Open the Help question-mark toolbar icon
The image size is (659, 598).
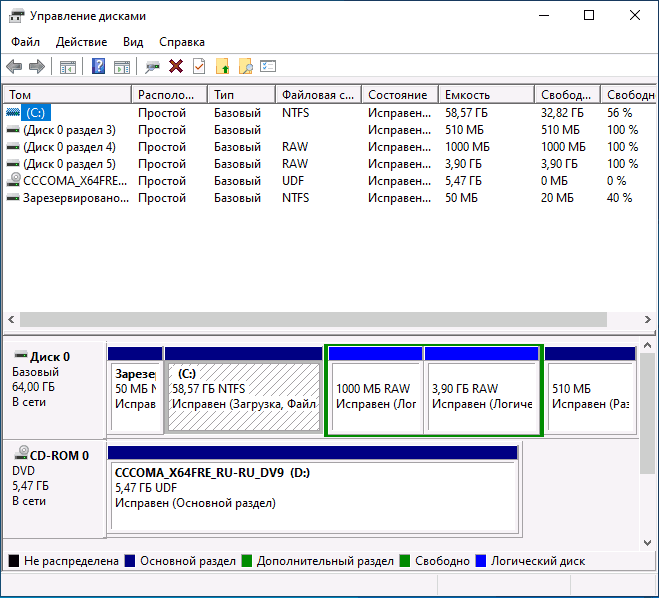pos(98,66)
